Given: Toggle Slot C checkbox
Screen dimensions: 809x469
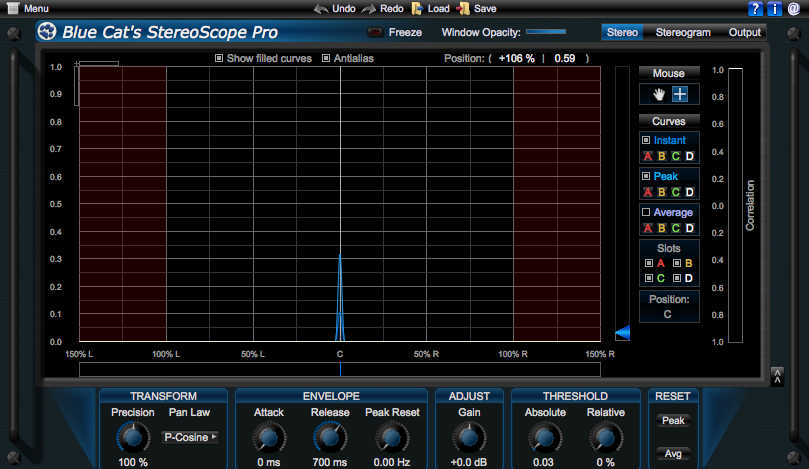Looking at the screenshot, I should point(649,279).
